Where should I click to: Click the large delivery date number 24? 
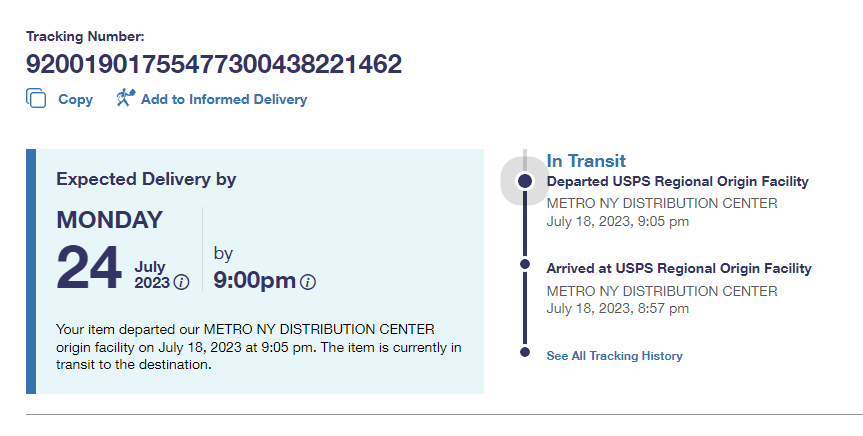(x=90, y=268)
